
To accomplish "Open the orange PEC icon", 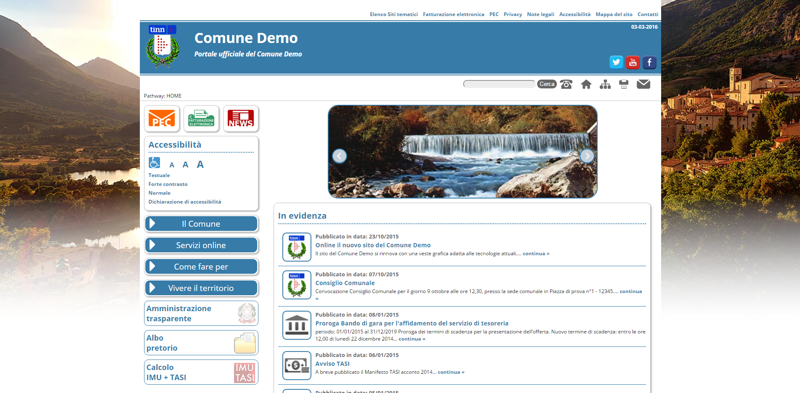I will click(162, 118).
